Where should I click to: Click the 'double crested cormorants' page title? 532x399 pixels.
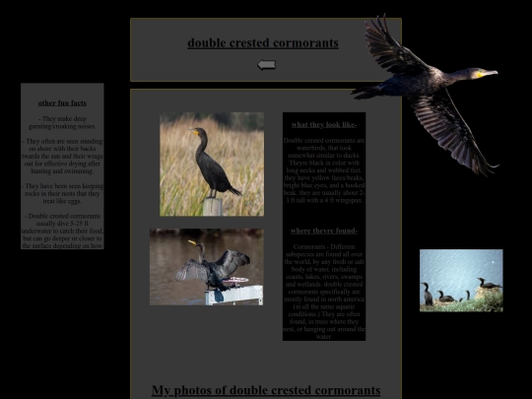point(263,43)
